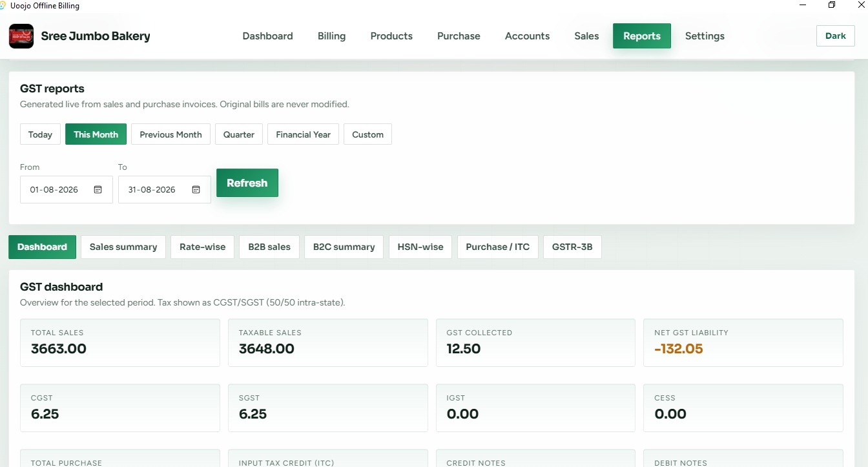Click the CESS card value 0.00
This screenshot has height=467, width=868.
pyautogui.click(x=670, y=414)
